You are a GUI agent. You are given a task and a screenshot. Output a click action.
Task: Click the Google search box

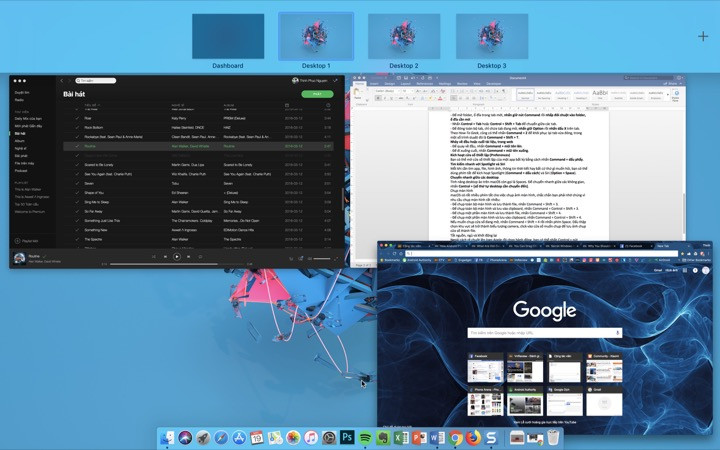coord(545,334)
